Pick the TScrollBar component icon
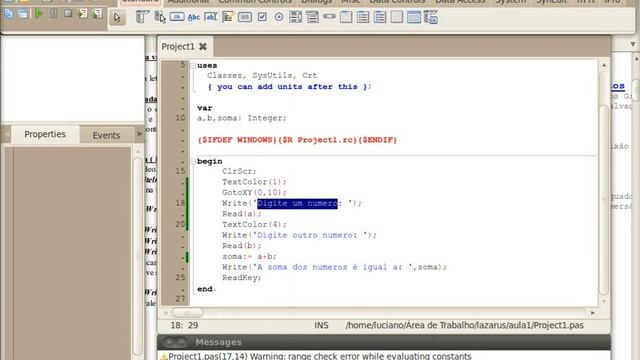The image size is (640, 360). click(329, 17)
